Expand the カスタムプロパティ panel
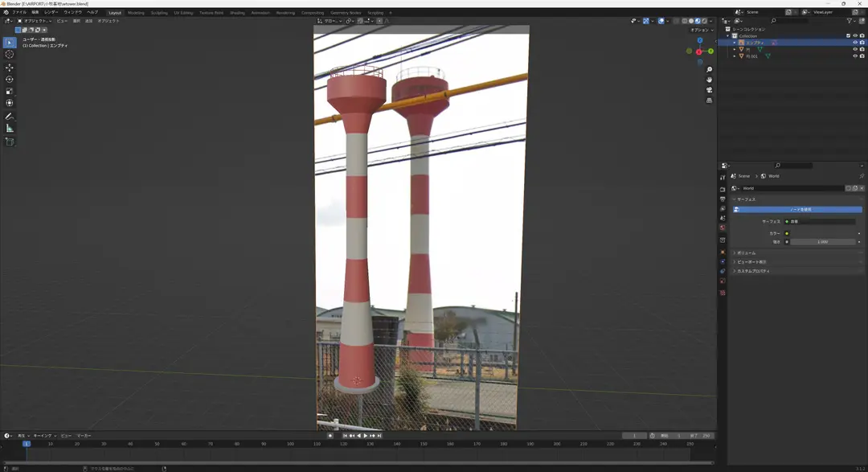Image resolution: width=868 pixels, height=472 pixels. point(797,271)
